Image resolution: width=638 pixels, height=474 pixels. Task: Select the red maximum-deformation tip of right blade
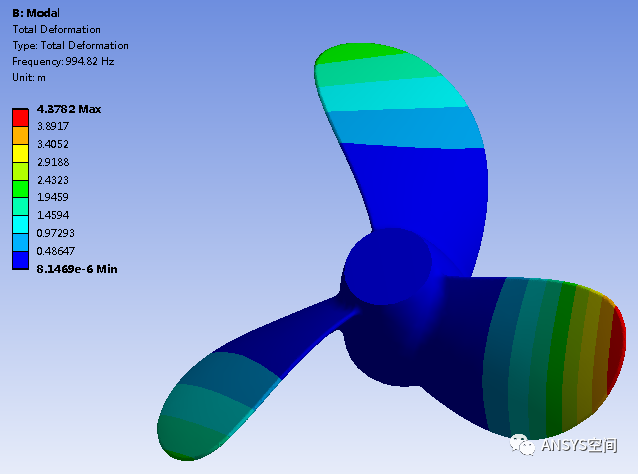618,350
